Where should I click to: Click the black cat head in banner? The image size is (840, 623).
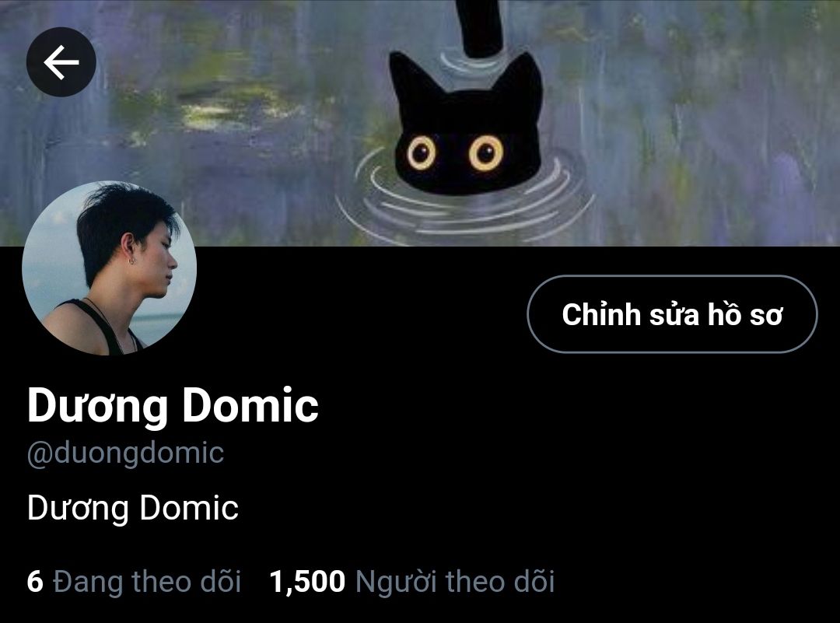tap(466, 123)
